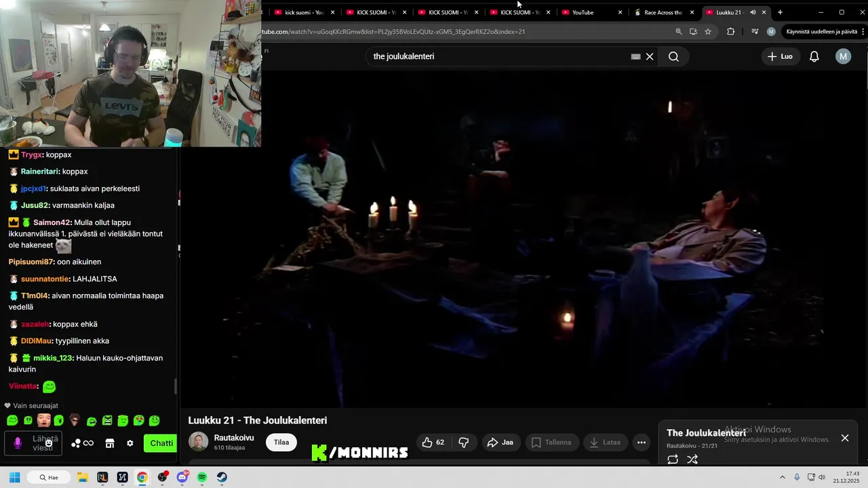Close the The Joulukalenteri playlist panel

[x=845, y=438]
